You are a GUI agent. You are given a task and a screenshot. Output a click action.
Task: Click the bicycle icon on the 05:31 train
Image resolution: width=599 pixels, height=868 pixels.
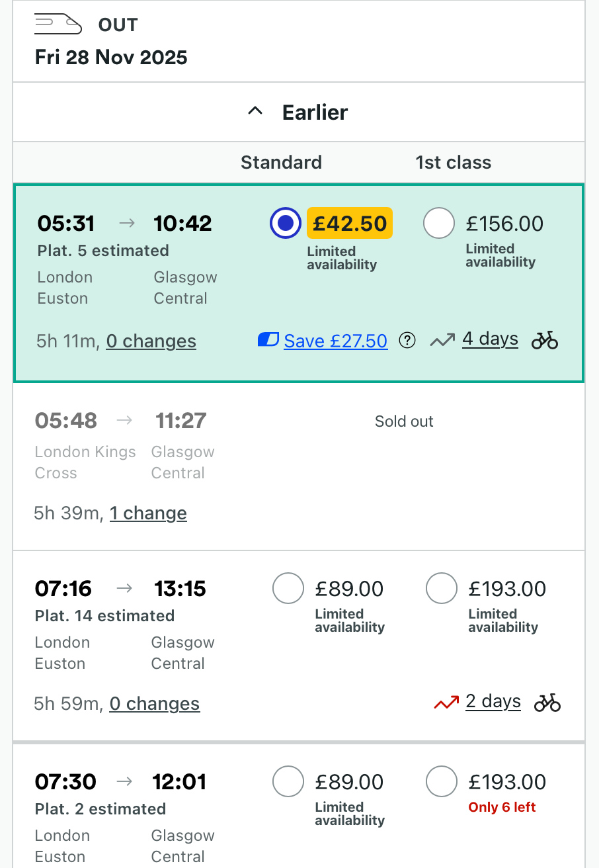[x=545, y=341]
